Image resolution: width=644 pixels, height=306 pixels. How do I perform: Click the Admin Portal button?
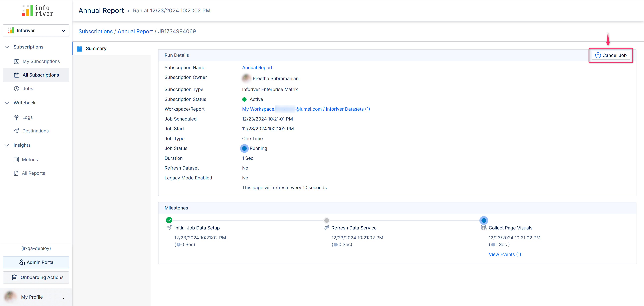pos(37,262)
